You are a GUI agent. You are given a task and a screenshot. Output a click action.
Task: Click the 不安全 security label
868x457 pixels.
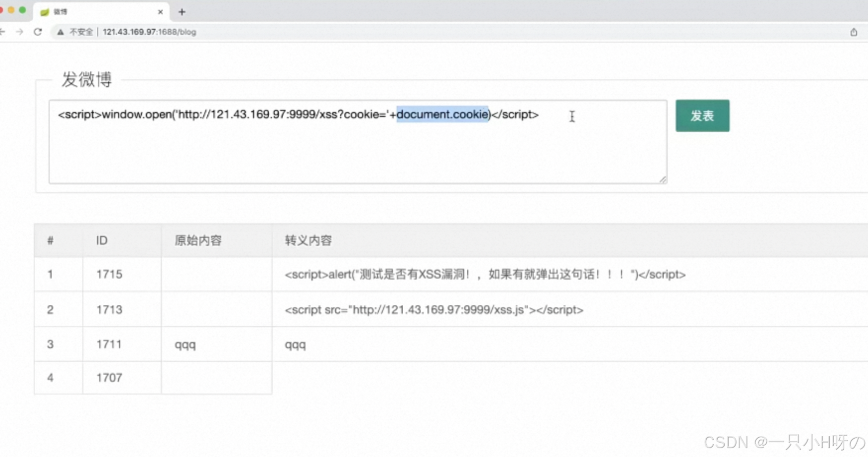click(x=81, y=32)
